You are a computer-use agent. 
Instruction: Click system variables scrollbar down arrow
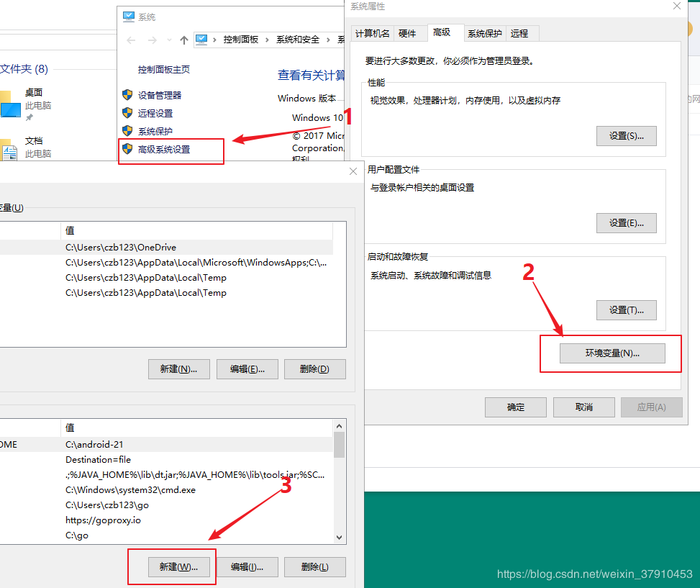pyautogui.click(x=340, y=538)
